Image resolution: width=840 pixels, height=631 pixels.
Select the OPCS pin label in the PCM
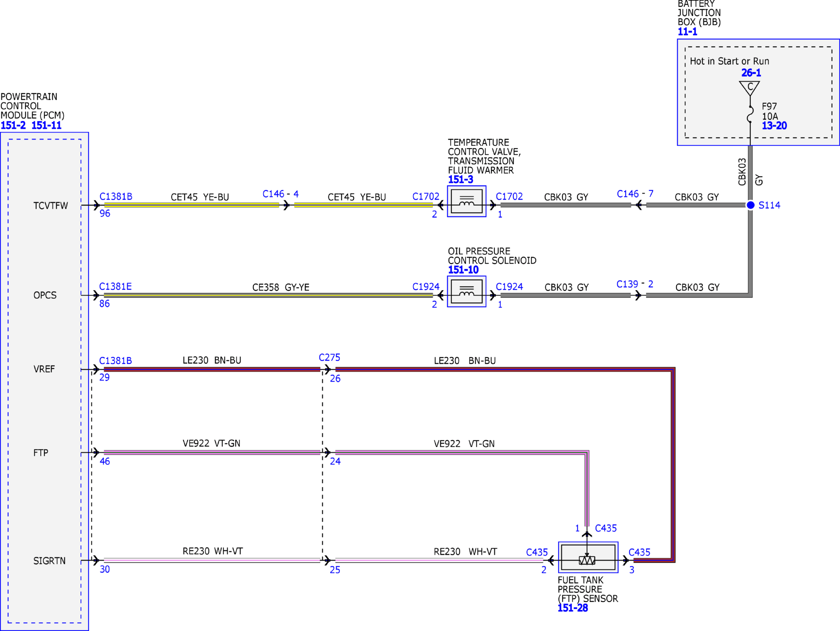click(x=45, y=296)
